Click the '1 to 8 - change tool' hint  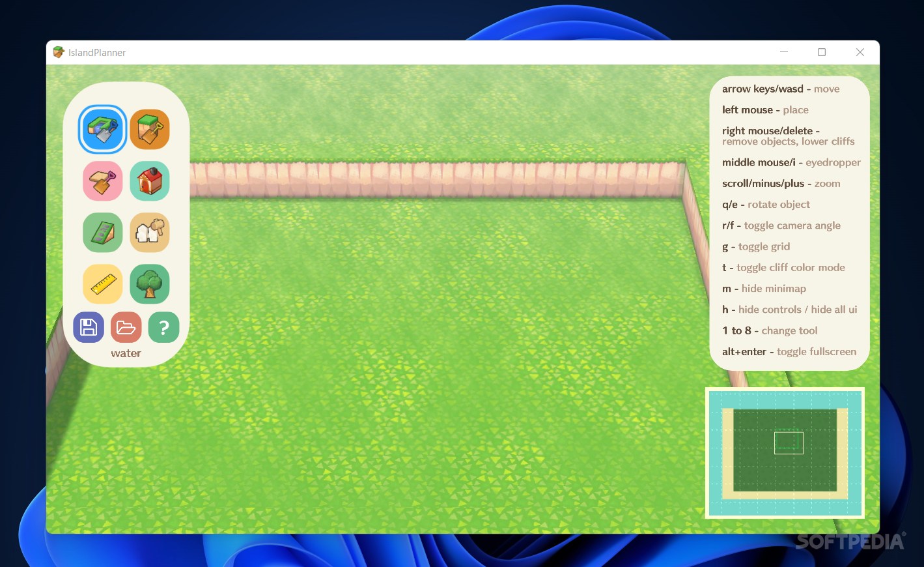[770, 330]
